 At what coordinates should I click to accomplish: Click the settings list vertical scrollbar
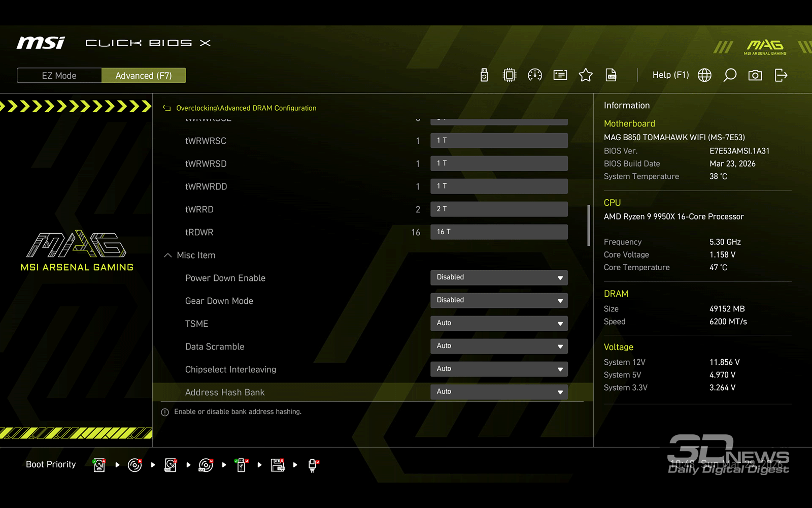[589, 225]
